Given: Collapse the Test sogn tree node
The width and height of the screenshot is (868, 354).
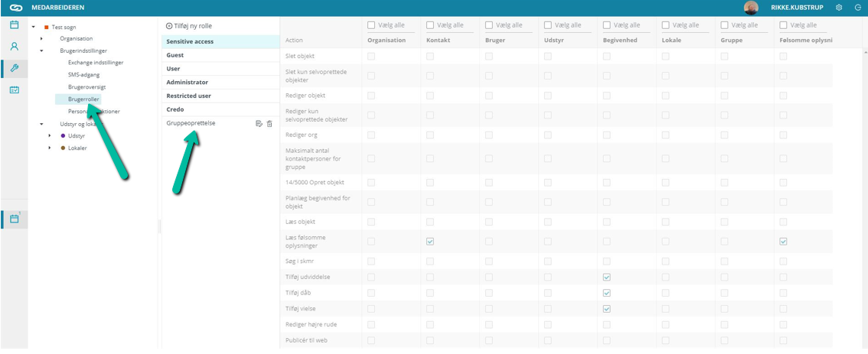Looking at the screenshot, I should tap(34, 27).
